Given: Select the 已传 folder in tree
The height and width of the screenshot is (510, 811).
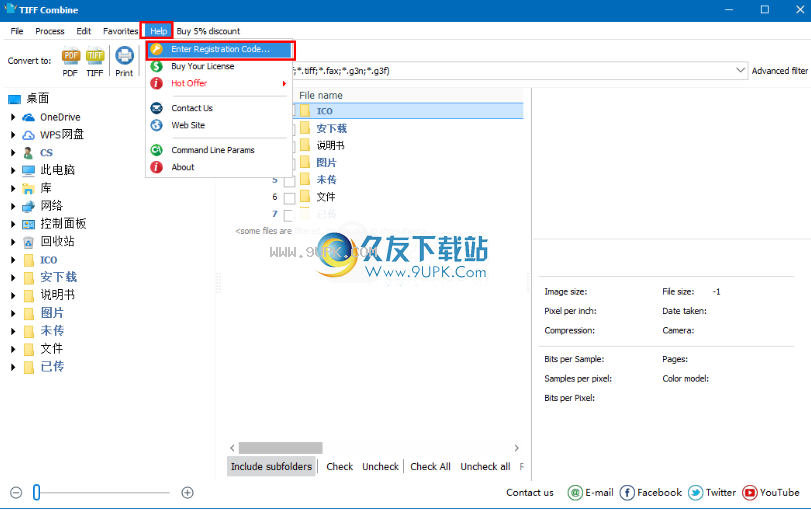Looking at the screenshot, I should pyautogui.click(x=52, y=367).
